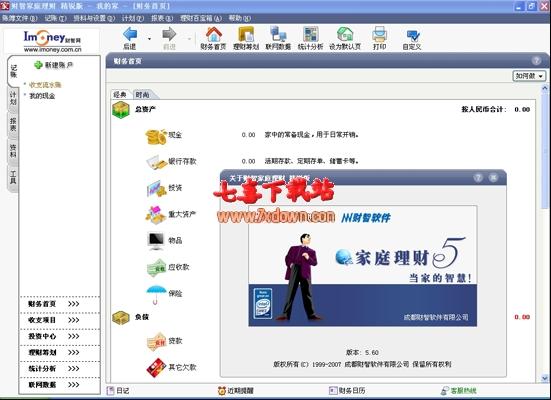Open the 帮助 menu
The width and height of the screenshot is (551, 400).
pyautogui.click(x=240, y=18)
